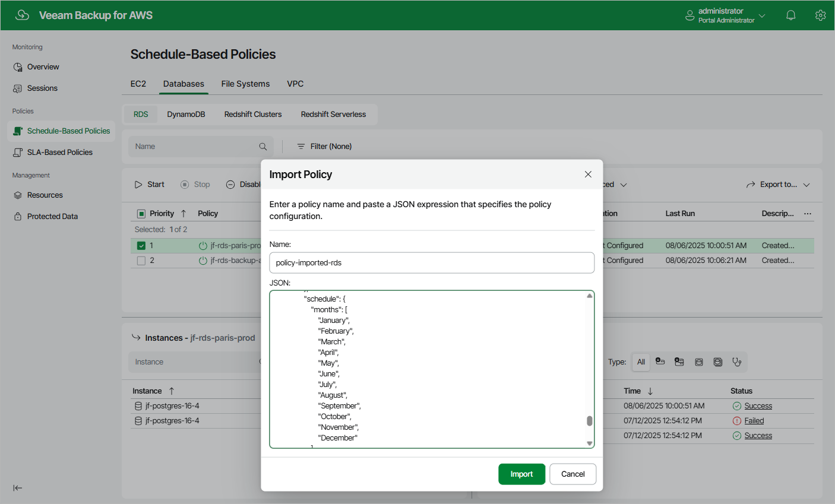Filter sessions by second type icon
835x504 pixels.
[660, 362]
